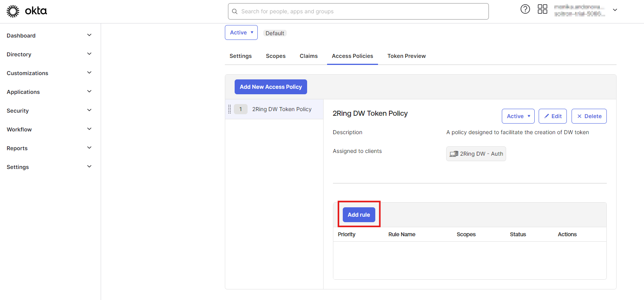
Task: Switch to the Token Preview tab
Action: (406, 56)
